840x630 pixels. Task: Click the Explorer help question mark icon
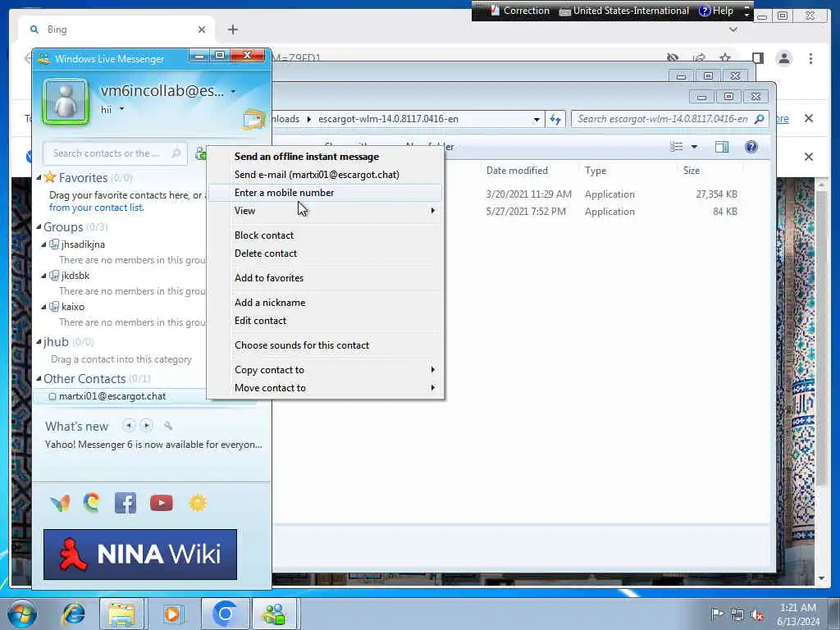tap(751, 147)
